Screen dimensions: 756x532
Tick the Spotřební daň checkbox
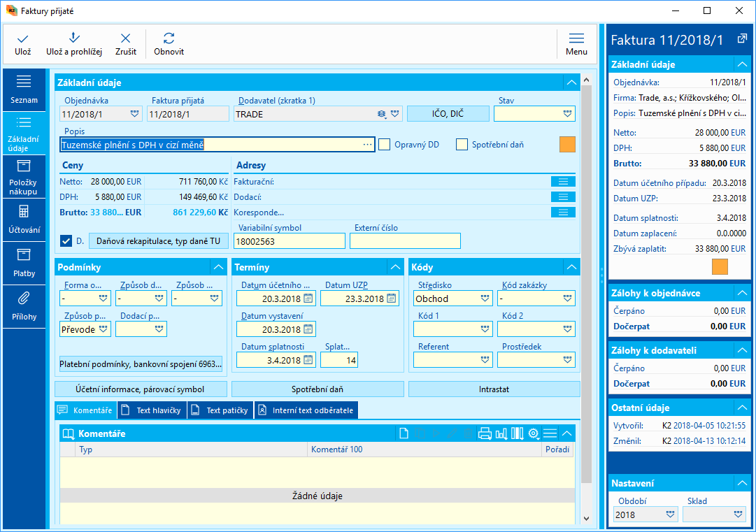click(462, 145)
